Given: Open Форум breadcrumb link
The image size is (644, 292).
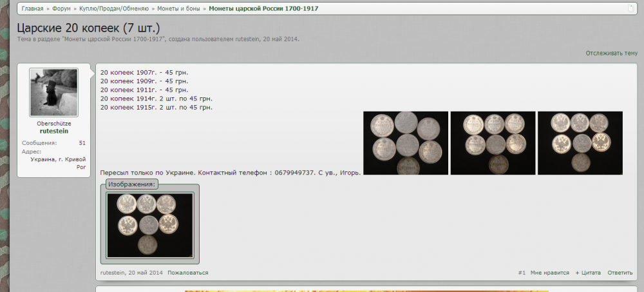Looking at the screenshot, I should click(62, 9).
